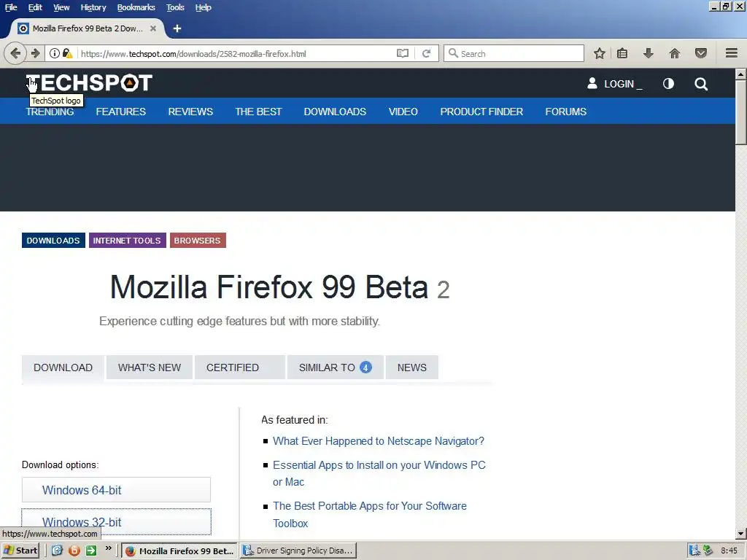Screen dimensions: 747x560
Task: Open the View menu
Action: click(x=61, y=7)
